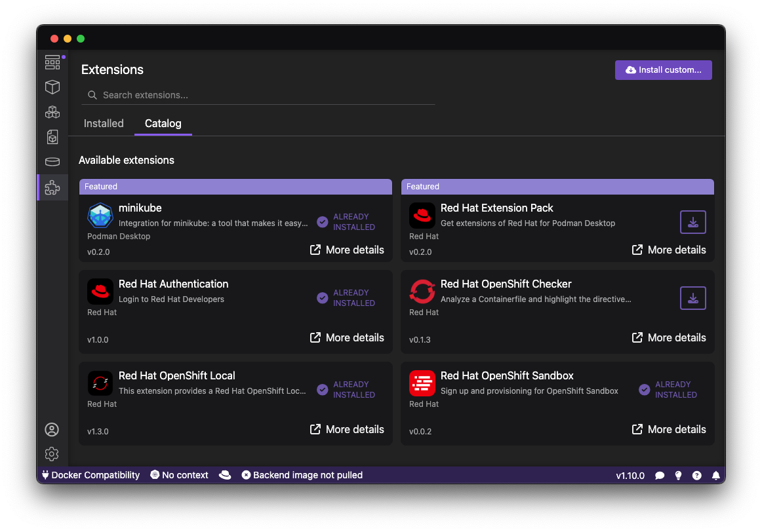
Task: Switch to the Installed tab
Action: pyautogui.click(x=104, y=123)
